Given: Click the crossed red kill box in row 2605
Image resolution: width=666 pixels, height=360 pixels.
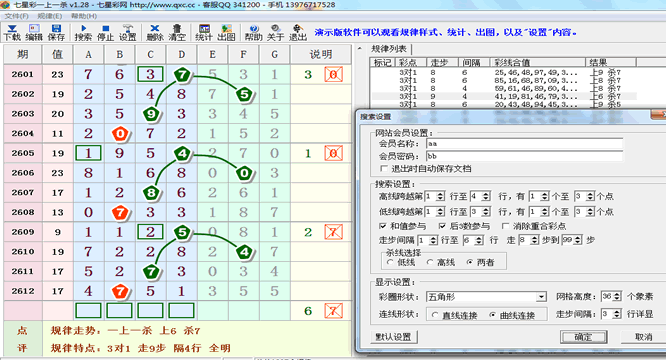Looking at the screenshot, I should pos(333,153).
